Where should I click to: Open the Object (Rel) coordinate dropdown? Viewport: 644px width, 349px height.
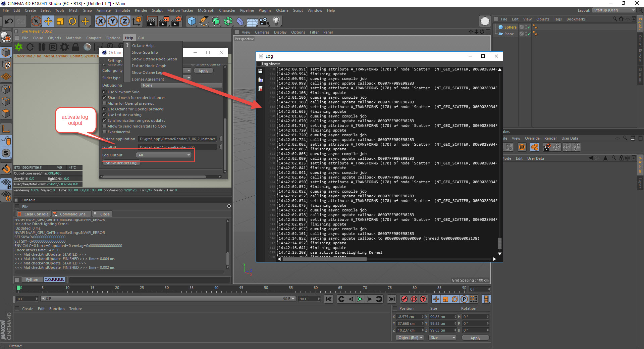click(410, 338)
